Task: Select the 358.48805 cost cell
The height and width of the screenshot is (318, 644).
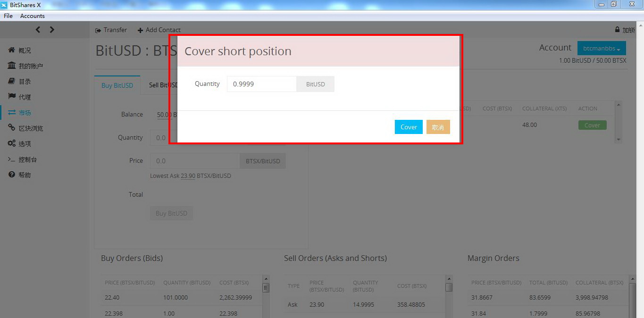Action: [x=411, y=305]
